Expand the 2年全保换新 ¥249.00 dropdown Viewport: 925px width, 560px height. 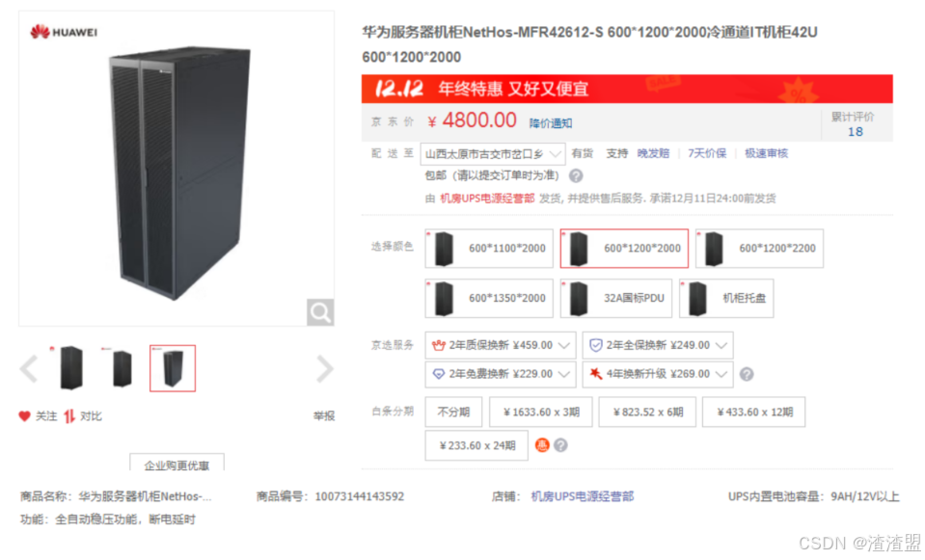click(658, 345)
